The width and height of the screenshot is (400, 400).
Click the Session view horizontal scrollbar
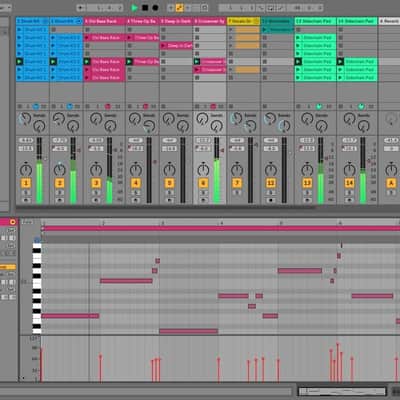pyautogui.click(x=166, y=207)
